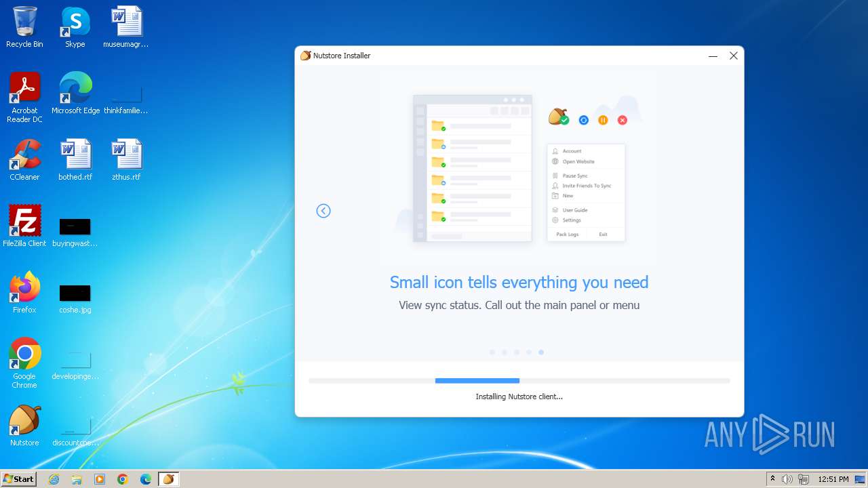Open the volume speaker tray icon
Image resolution: width=868 pixels, height=488 pixels.
tap(787, 479)
